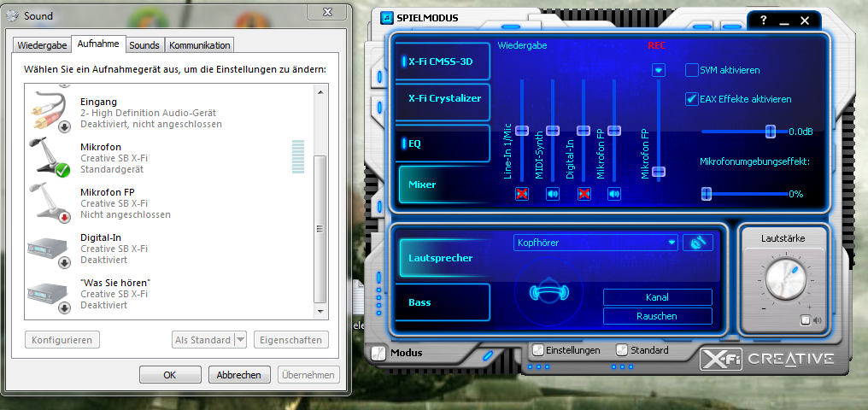Open the Als Standard dropdown arrow
The width and height of the screenshot is (868, 410).
tap(240, 340)
